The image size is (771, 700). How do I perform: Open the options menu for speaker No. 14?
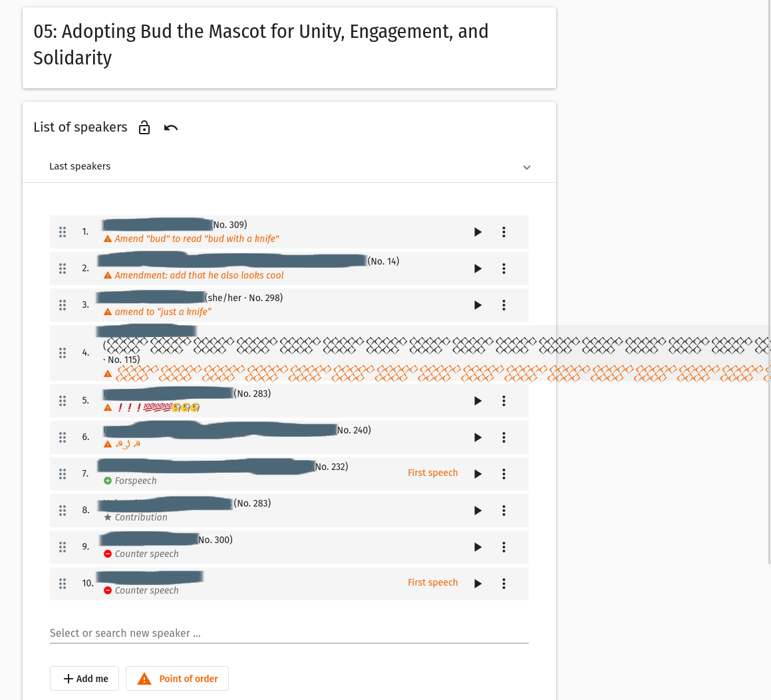[504, 268]
